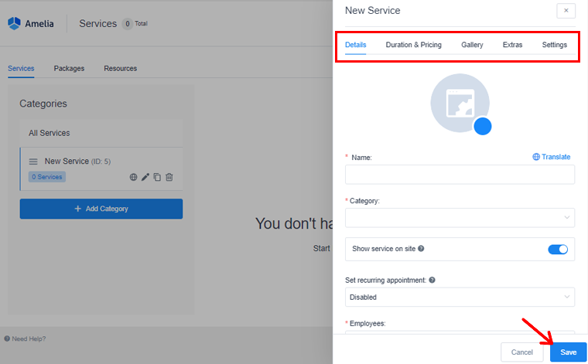The image size is (588, 364).
Task: Go to the Resources tab
Action: pos(121,69)
